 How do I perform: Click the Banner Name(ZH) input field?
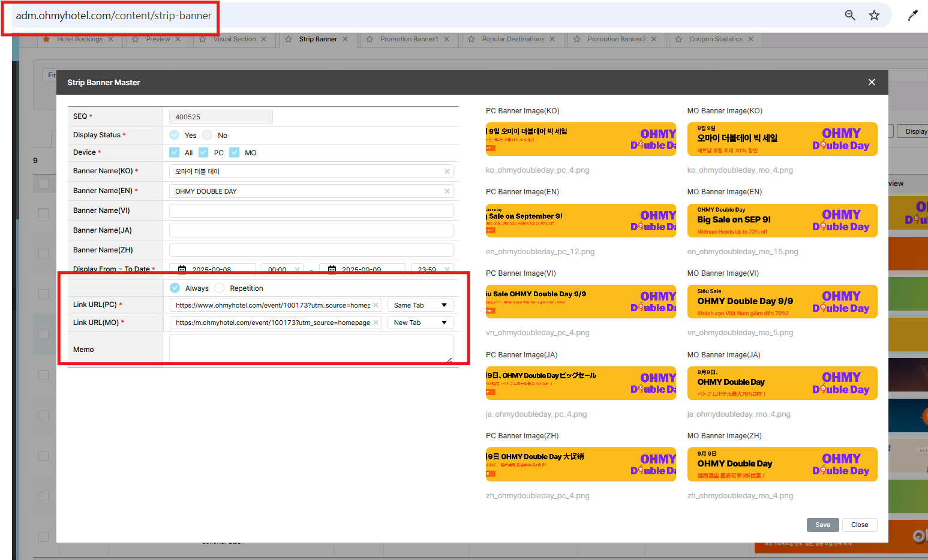[x=311, y=250]
